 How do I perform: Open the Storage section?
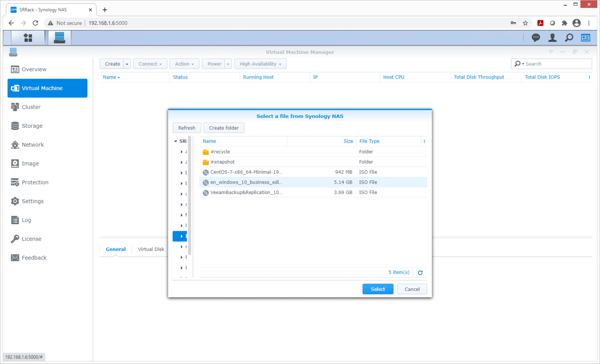pos(47,126)
